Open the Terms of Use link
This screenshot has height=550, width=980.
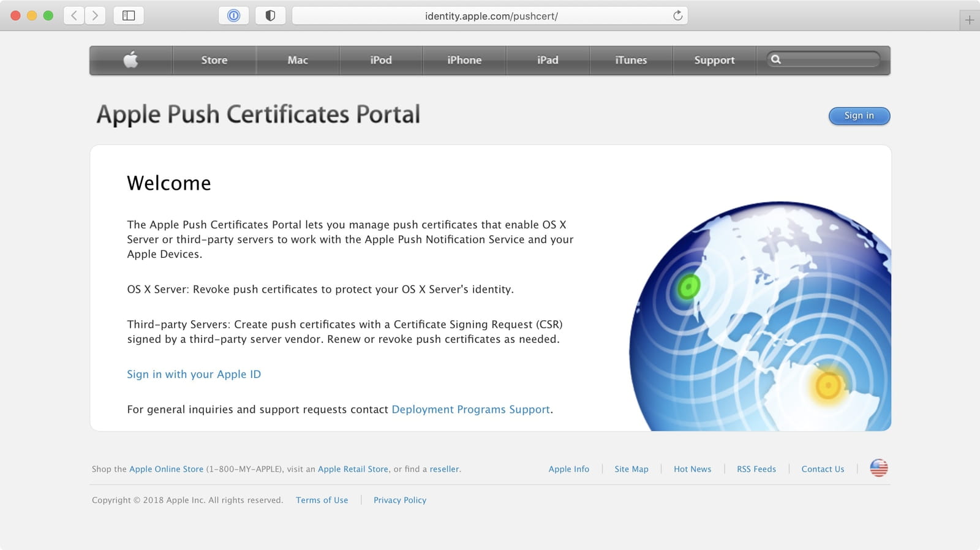322,500
